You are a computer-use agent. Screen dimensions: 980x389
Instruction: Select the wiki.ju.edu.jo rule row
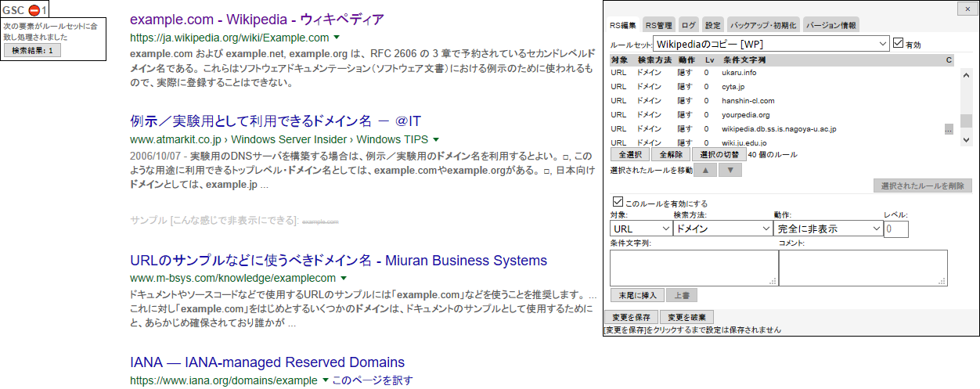[782, 142]
